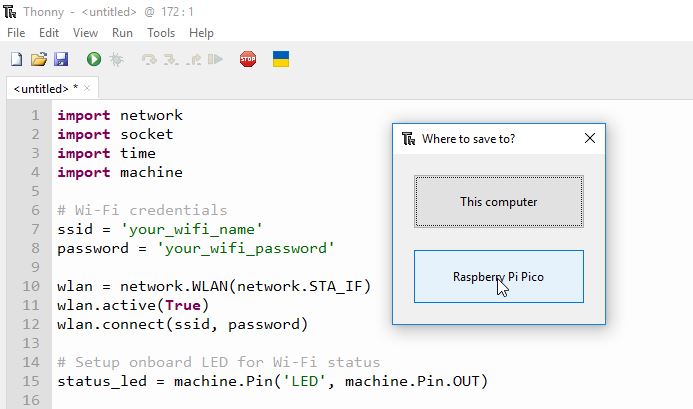Image resolution: width=693 pixels, height=409 pixels.
Task: Close the <untitled> tab with its x
Action: (x=87, y=88)
